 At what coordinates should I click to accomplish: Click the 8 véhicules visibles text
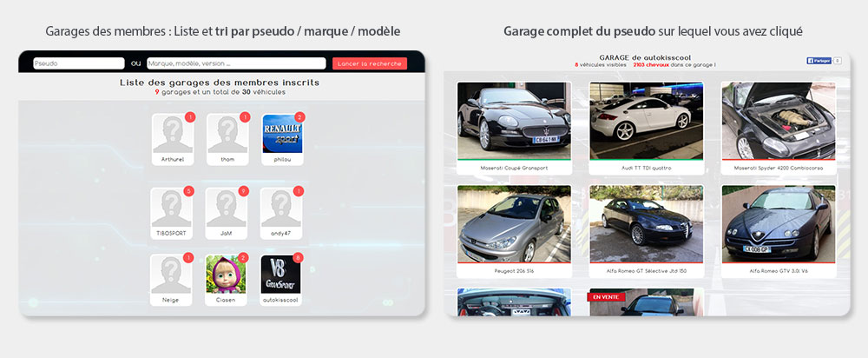(x=601, y=65)
